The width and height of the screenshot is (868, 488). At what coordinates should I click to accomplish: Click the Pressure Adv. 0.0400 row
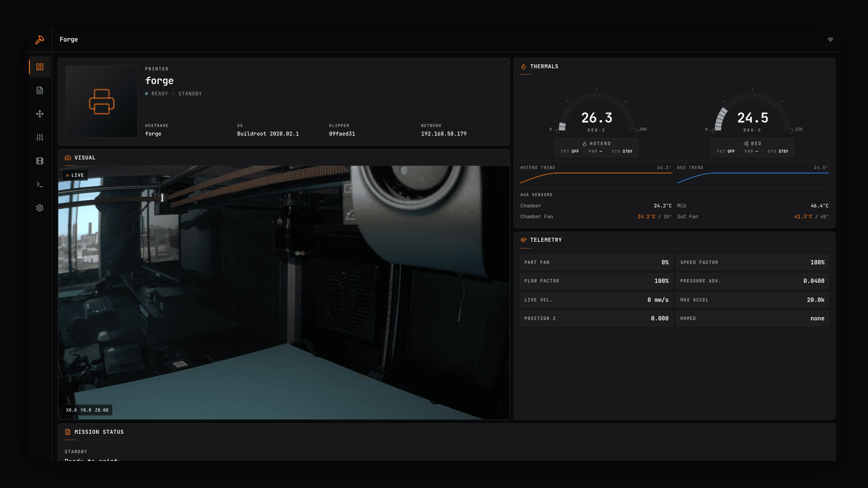[x=752, y=281]
